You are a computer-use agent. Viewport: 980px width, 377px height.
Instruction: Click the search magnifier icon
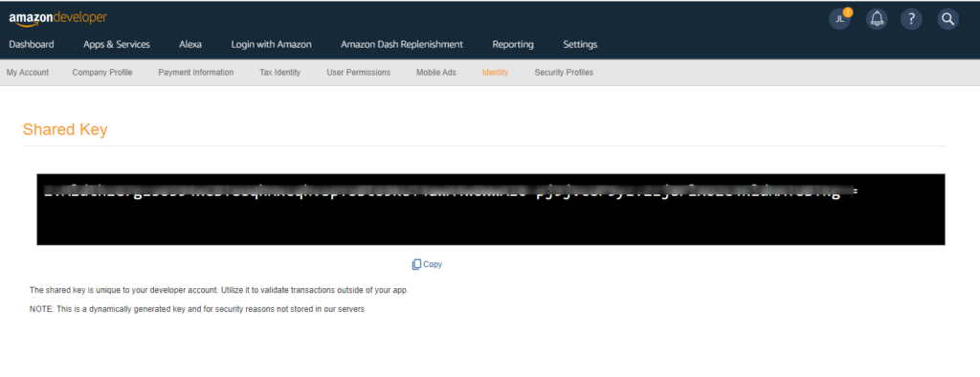947,19
